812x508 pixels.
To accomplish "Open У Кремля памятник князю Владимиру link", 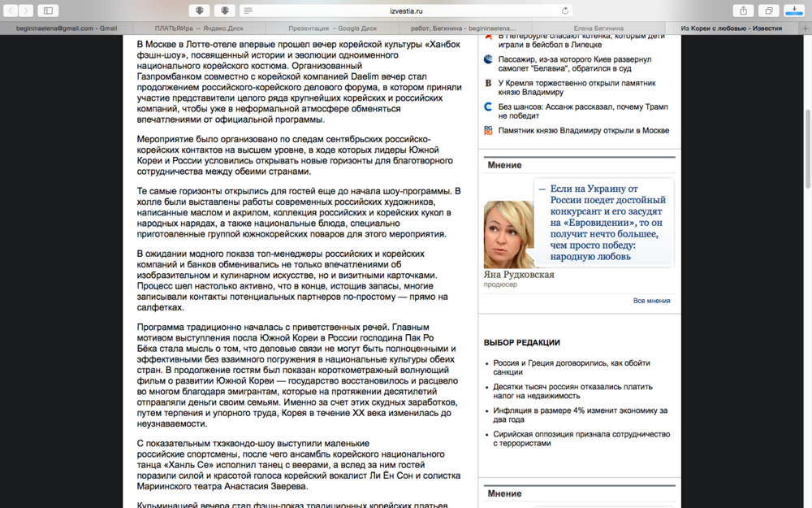I will click(577, 88).
